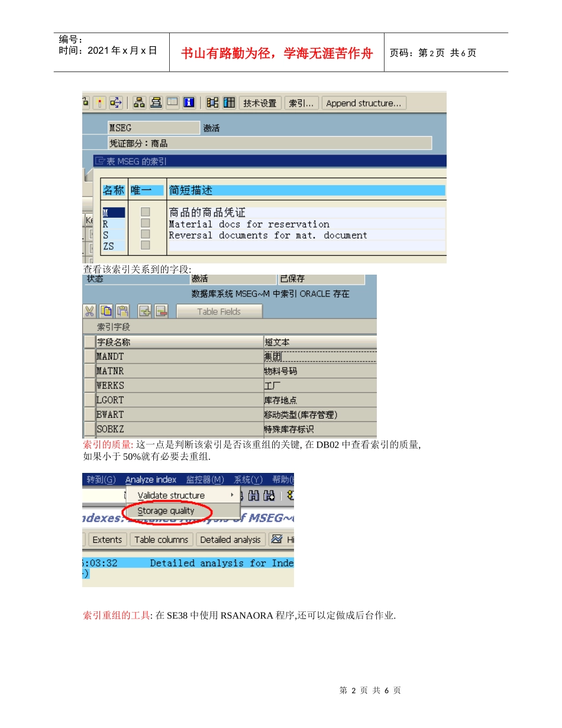Image resolution: width=562 pixels, height=728 pixels.
Task: Click field name MANDT cell
Action: [179, 357]
